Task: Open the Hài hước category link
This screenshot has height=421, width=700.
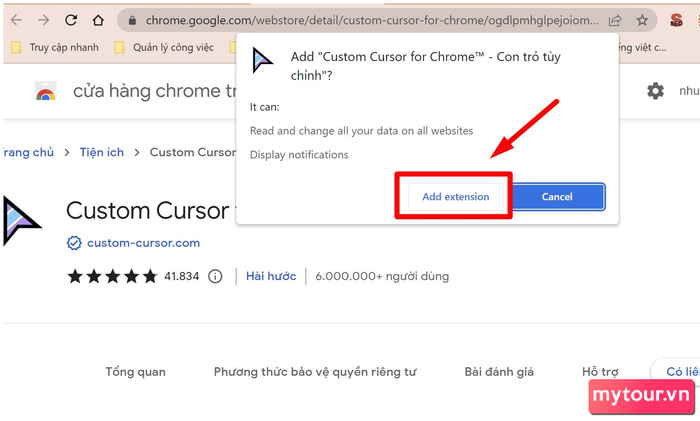Action: coord(271,276)
